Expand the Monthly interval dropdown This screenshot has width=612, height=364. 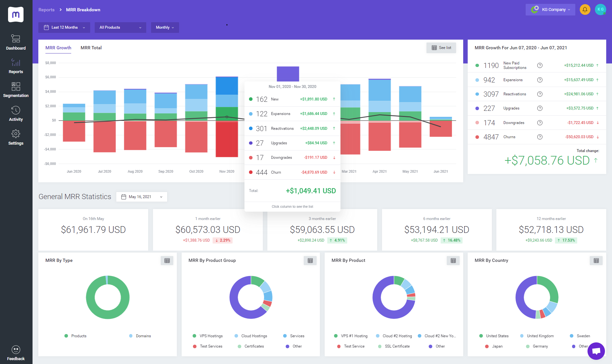click(x=165, y=27)
